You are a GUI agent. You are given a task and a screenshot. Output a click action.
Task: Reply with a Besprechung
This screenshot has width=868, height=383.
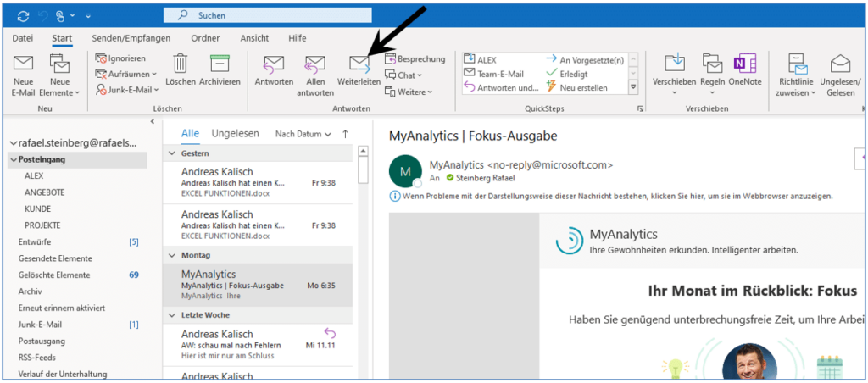[415, 59]
